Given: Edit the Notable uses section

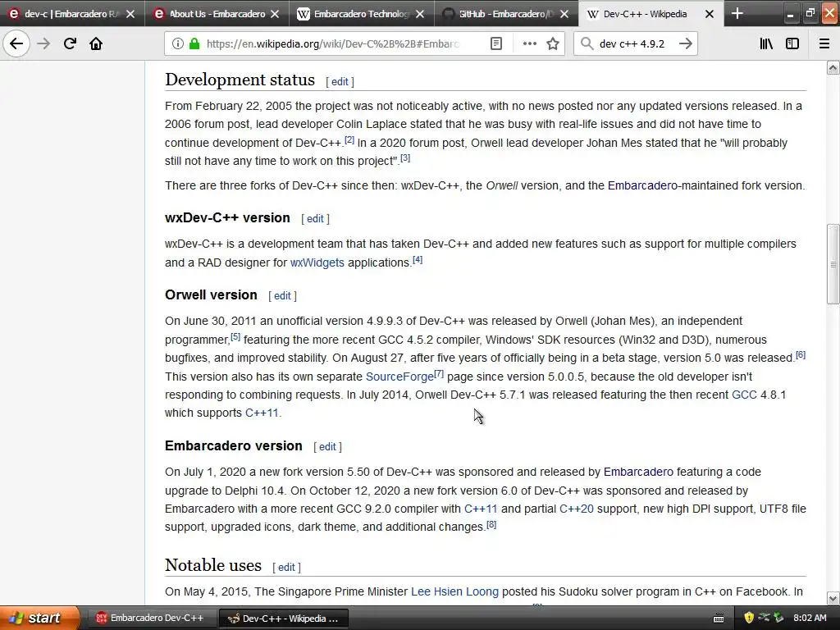Looking at the screenshot, I should (286, 568).
